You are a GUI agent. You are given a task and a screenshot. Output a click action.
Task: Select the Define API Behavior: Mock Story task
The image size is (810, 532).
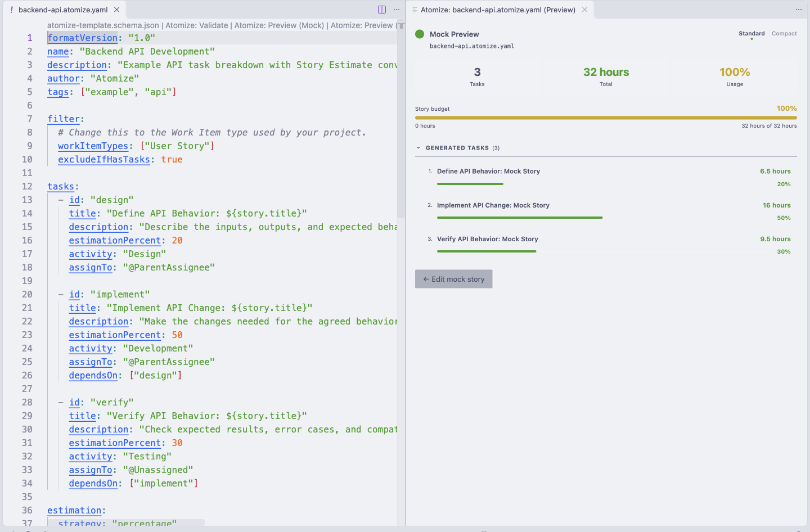coord(488,172)
